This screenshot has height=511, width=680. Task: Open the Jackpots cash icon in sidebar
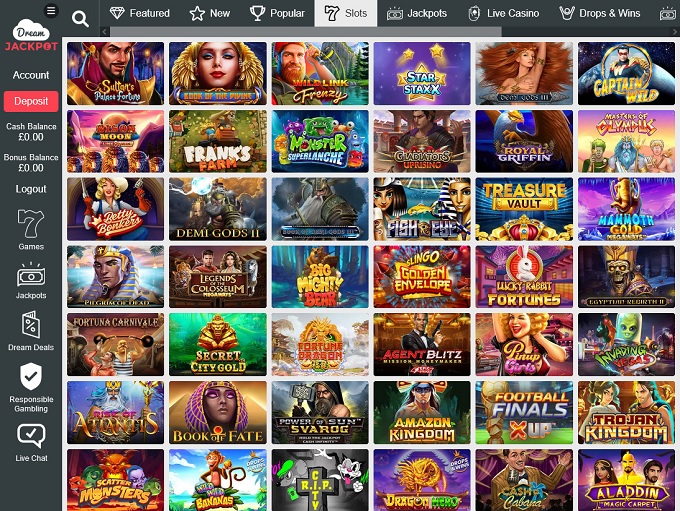point(31,275)
